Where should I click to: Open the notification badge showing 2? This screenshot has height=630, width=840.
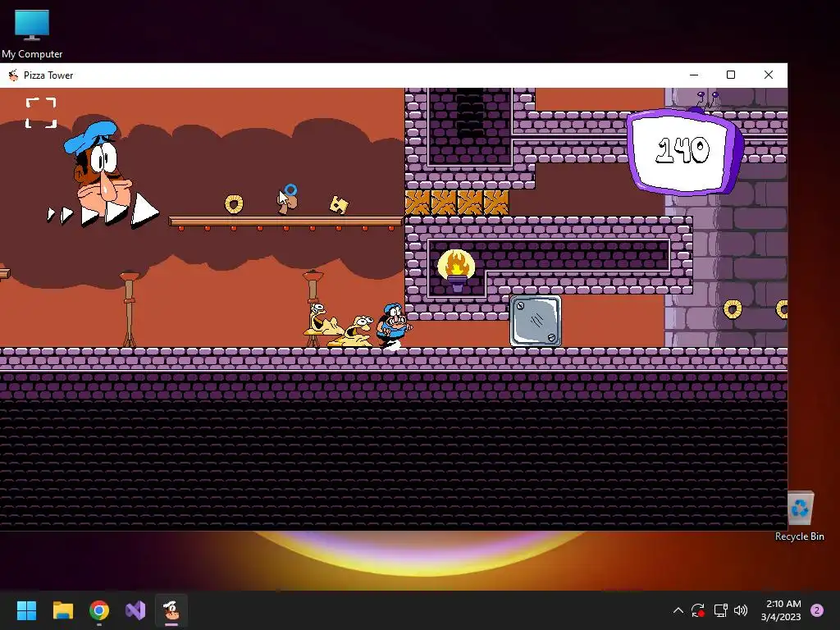tap(817, 610)
